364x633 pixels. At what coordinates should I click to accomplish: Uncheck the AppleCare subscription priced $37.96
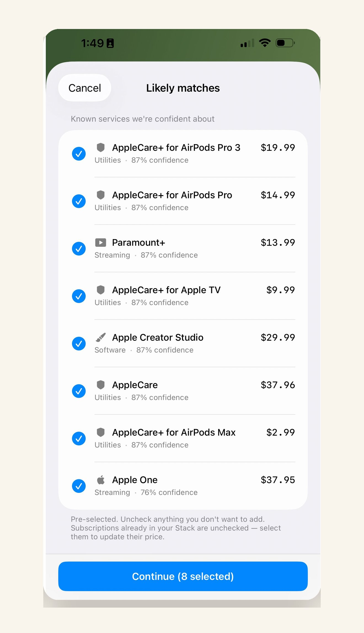tap(79, 391)
